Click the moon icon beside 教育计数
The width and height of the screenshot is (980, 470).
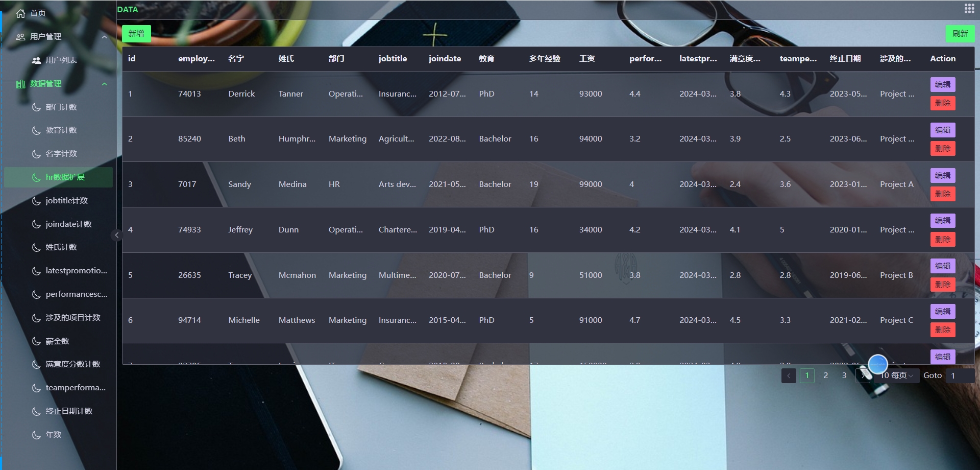point(36,130)
